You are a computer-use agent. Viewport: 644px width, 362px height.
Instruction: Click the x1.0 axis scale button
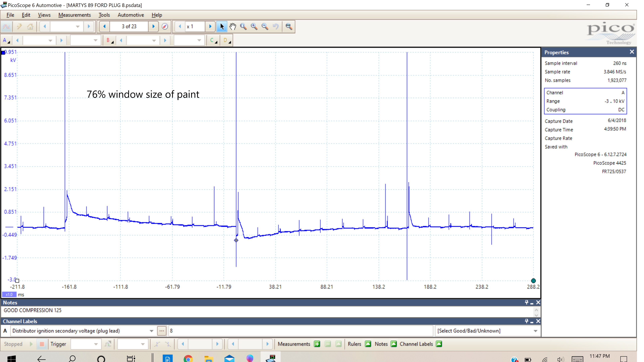tap(9, 295)
